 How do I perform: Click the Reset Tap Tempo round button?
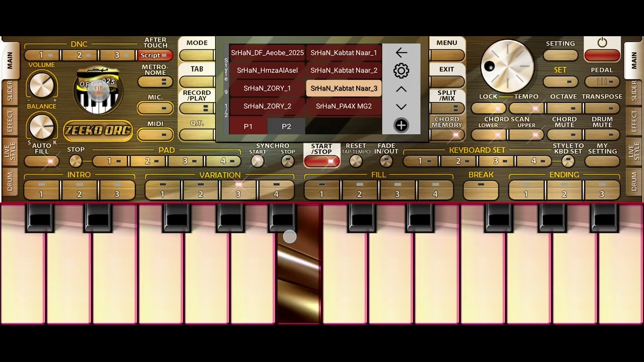tap(356, 161)
